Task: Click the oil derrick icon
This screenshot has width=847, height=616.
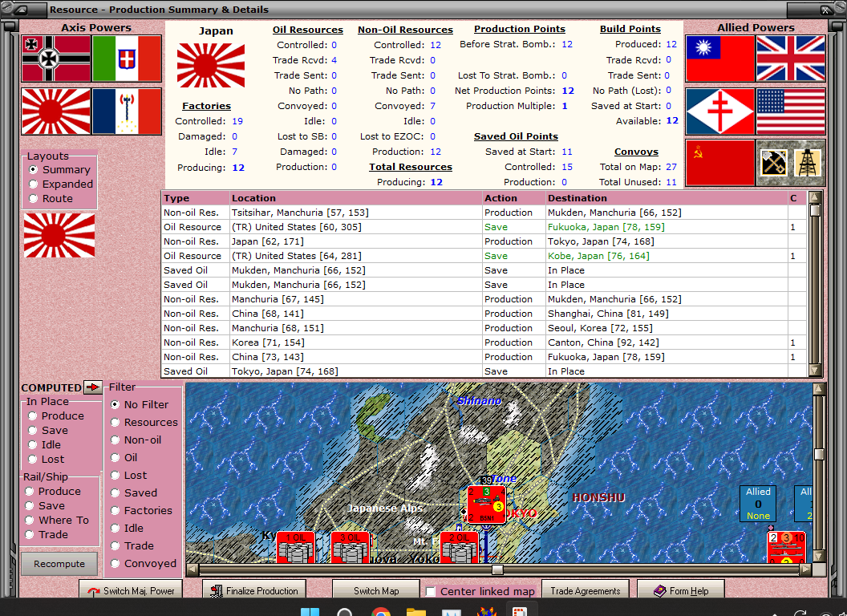Action: point(808,163)
